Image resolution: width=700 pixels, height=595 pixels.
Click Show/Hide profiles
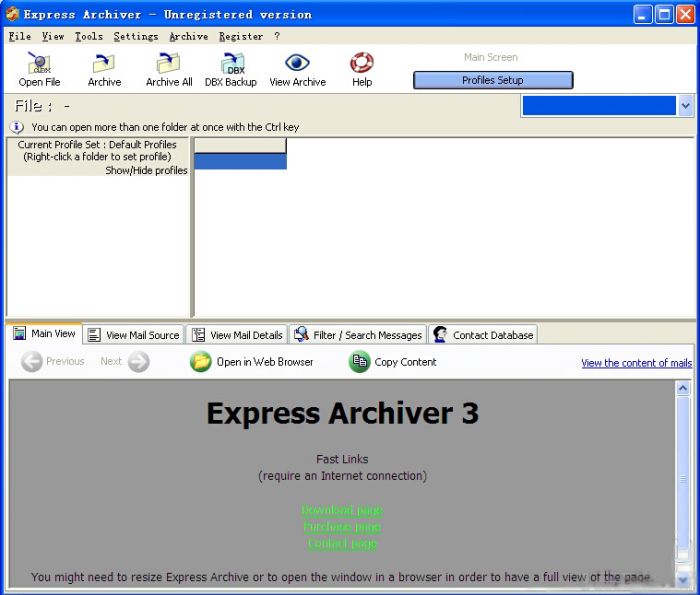tap(146, 171)
